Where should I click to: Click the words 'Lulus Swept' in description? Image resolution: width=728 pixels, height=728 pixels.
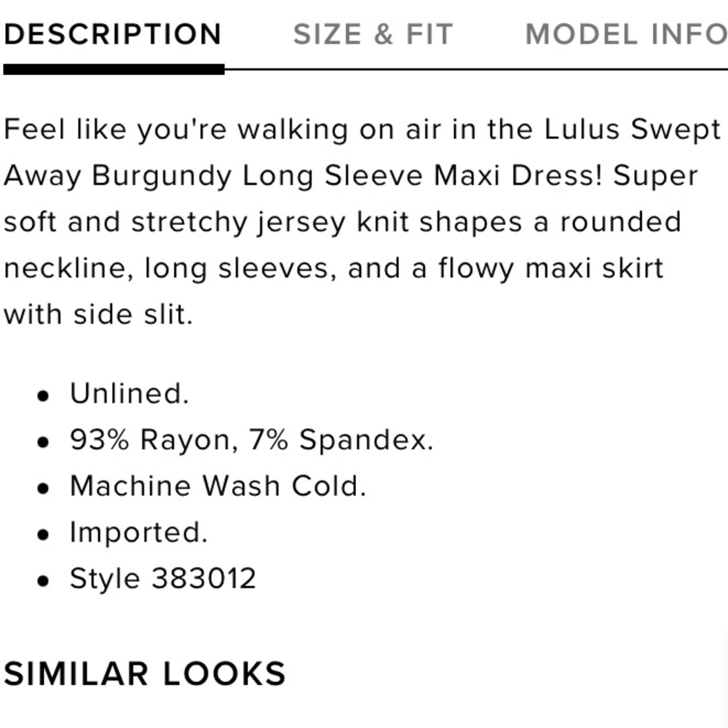[x=632, y=130]
